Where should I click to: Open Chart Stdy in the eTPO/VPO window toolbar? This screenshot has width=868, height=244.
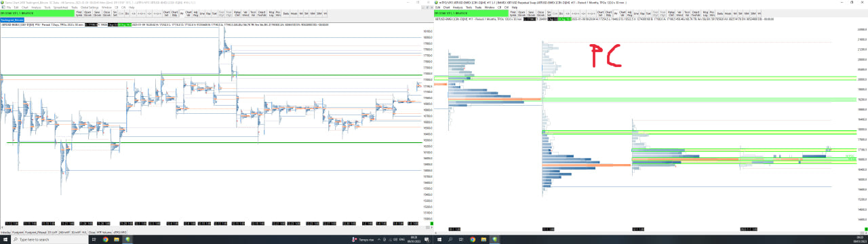(608, 14)
